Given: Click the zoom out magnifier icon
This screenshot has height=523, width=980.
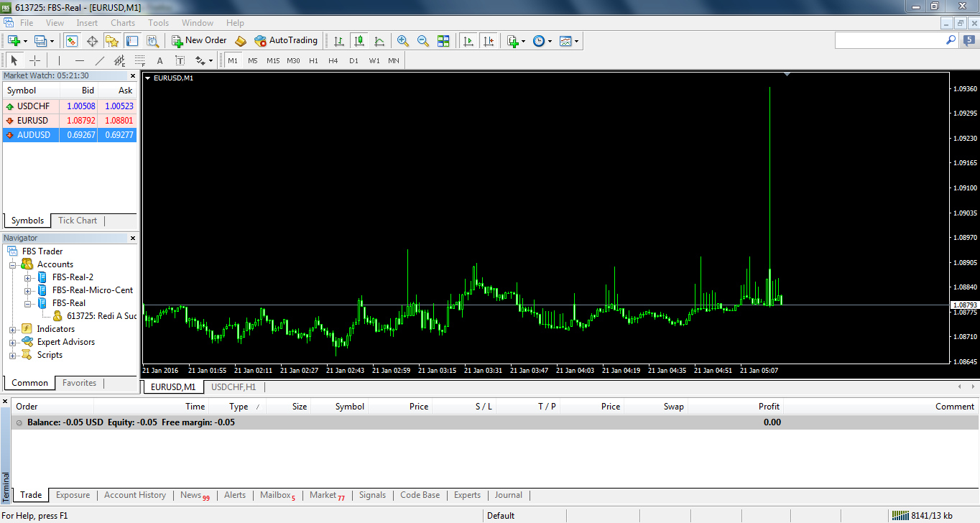Looking at the screenshot, I should (x=422, y=41).
